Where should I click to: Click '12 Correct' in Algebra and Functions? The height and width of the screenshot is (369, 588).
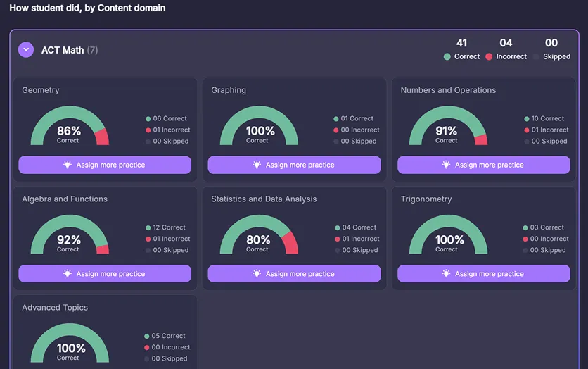pos(169,227)
